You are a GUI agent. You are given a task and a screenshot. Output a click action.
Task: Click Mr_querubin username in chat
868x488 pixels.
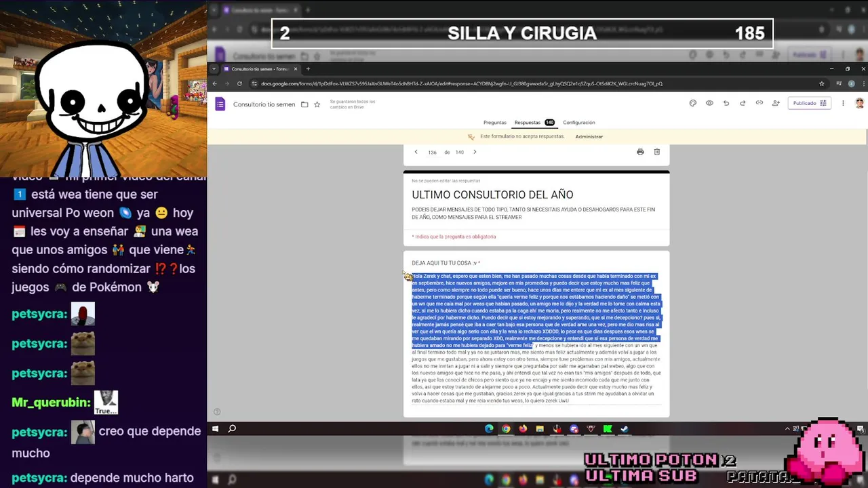(x=51, y=403)
